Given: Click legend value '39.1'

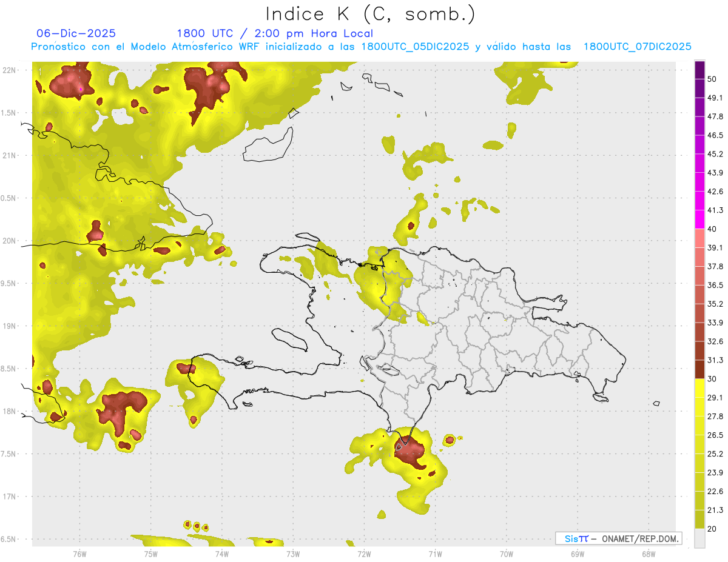Looking at the screenshot, I should 715,248.
